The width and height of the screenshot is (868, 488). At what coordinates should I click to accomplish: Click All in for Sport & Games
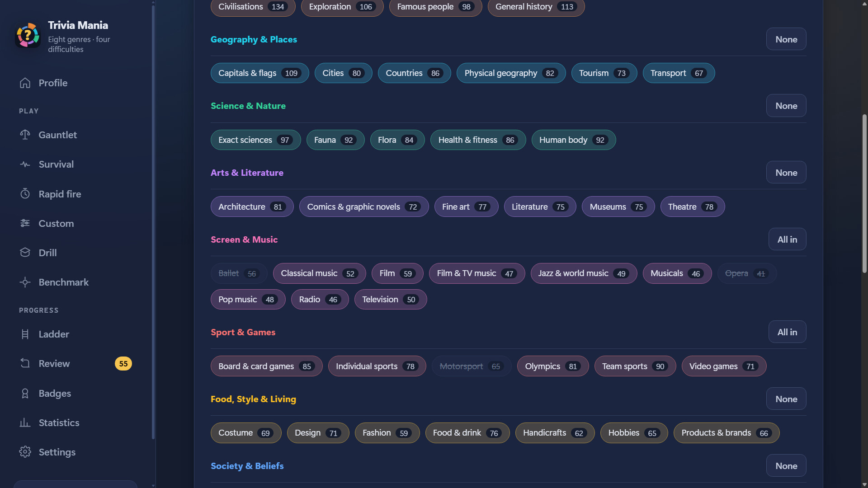[x=787, y=332]
